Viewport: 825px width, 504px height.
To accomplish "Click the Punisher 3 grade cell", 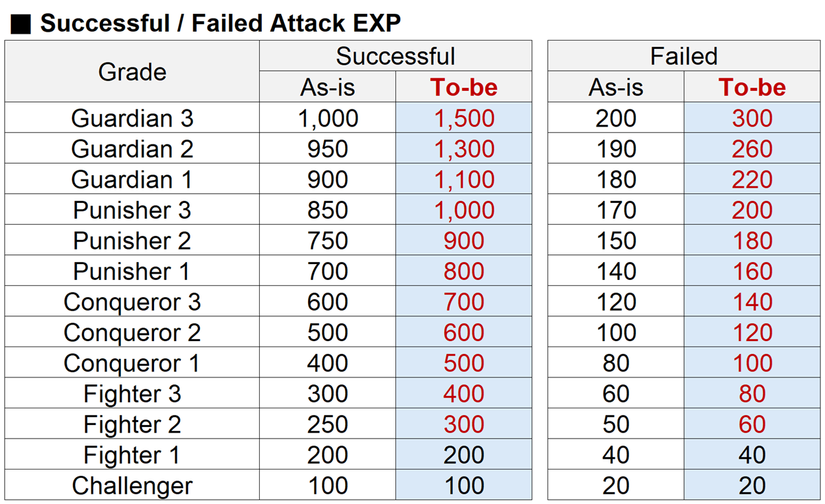I will pyautogui.click(x=132, y=210).
